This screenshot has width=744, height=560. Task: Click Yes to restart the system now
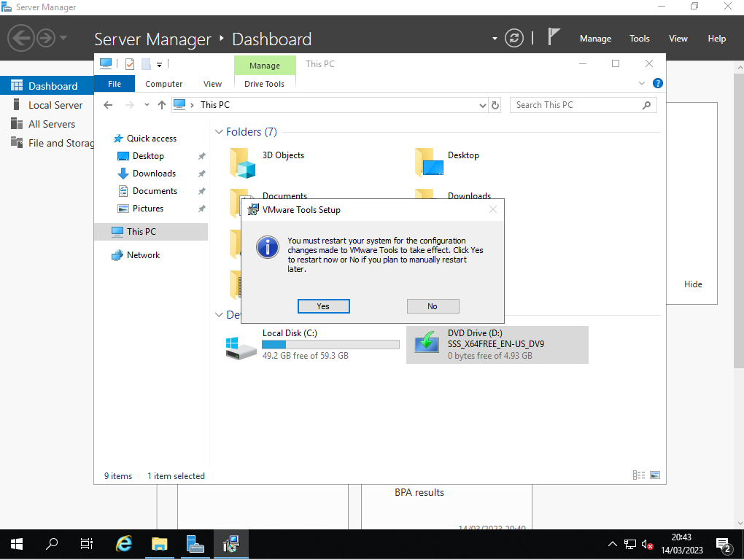[x=323, y=306]
